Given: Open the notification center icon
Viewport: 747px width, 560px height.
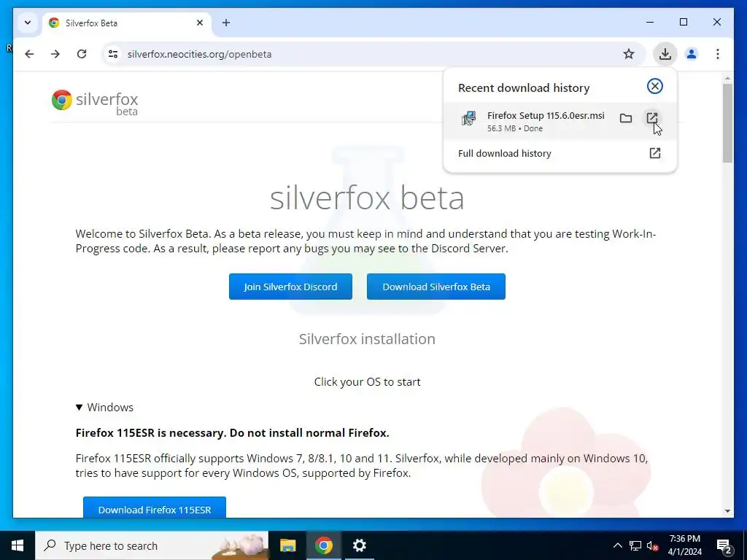Looking at the screenshot, I should (724, 545).
